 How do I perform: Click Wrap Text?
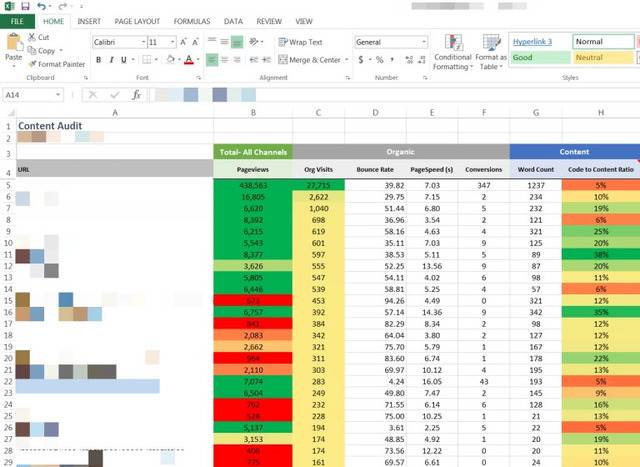point(300,42)
